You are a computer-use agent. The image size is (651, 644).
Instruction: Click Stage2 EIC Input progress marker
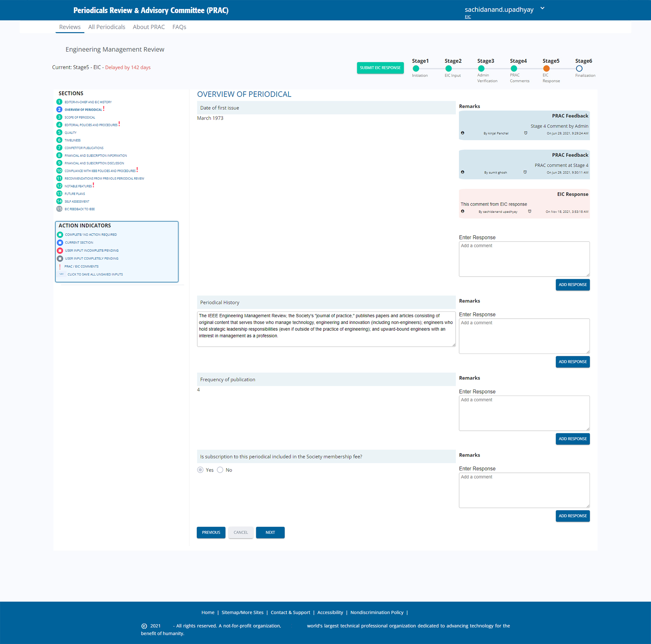[x=448, y=68]
